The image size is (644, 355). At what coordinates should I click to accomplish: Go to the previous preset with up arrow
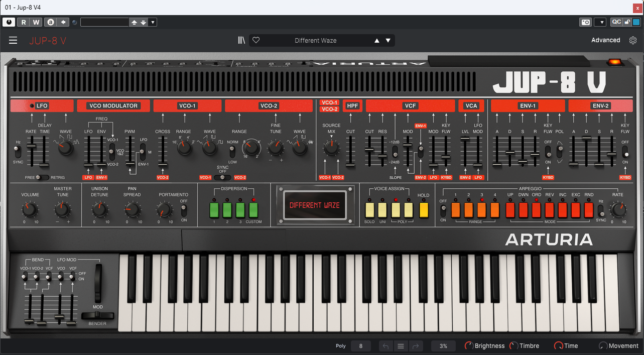(377, 41)
